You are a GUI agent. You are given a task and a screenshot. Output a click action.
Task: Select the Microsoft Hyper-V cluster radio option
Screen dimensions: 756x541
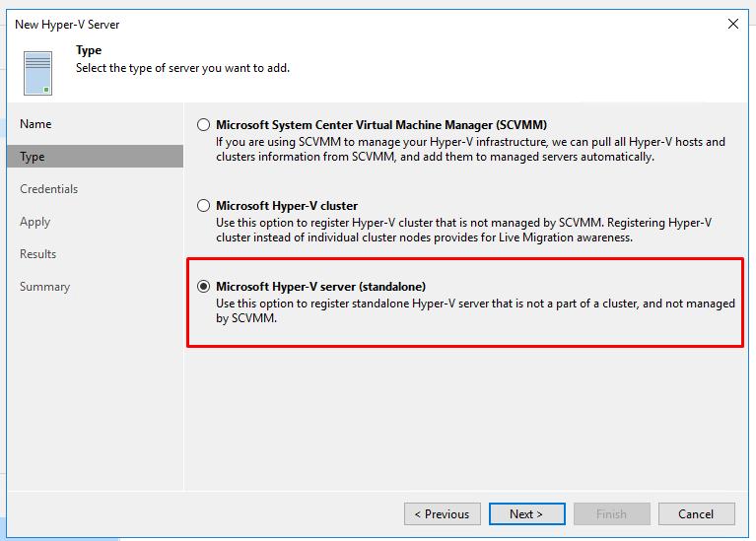[203, 206]
